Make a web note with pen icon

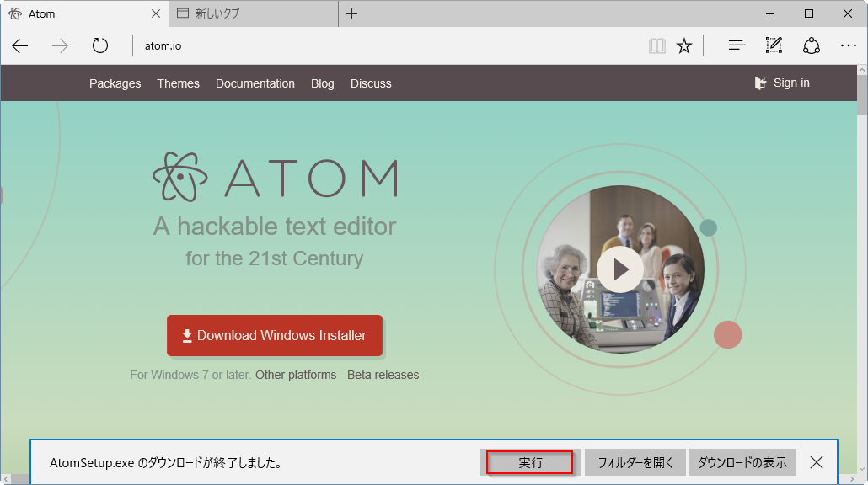point(774,45)
